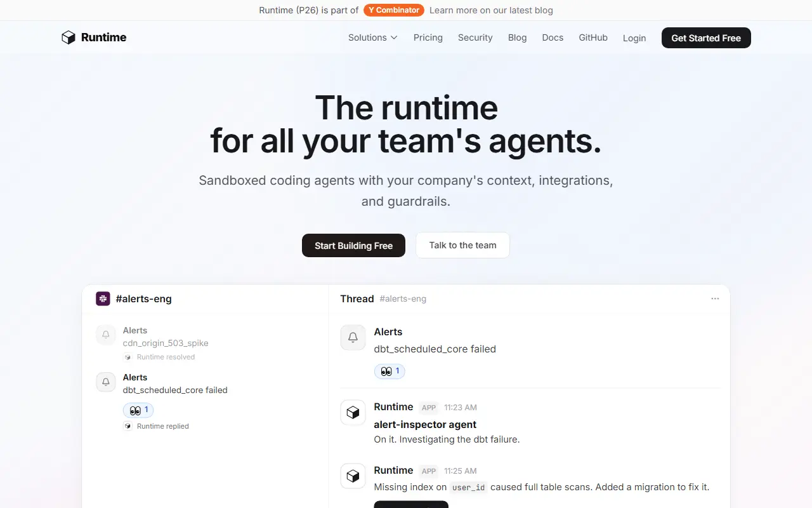
Task: Click the On it. Investigating the dbt failure message
Action: click(447, 439)
